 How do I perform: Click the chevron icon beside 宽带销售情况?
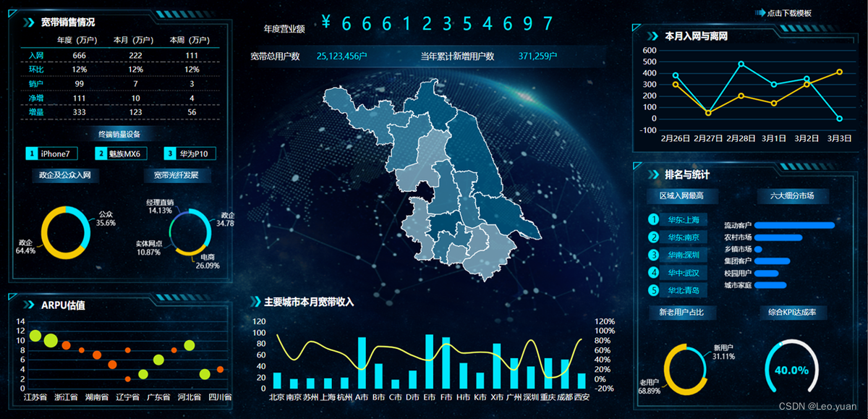click(x=28, y=22)
